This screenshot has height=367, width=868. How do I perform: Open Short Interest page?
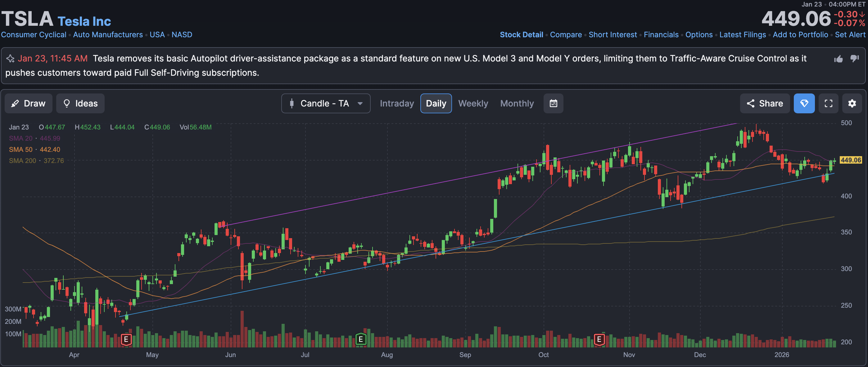pyautogui.click(x=612, y=35)
